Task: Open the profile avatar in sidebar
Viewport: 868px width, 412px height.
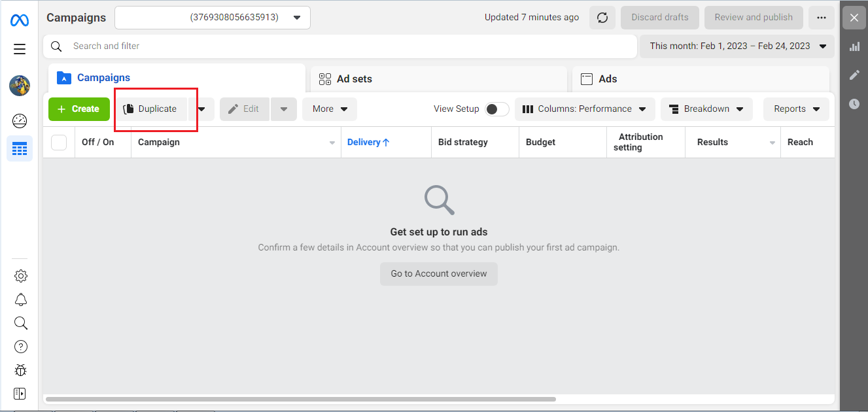Action: (20, 86)
